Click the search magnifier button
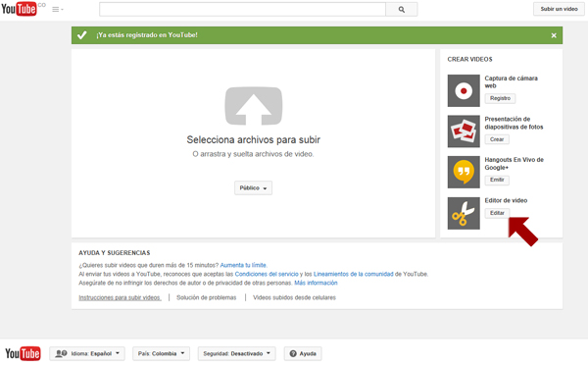 point(401,10)
